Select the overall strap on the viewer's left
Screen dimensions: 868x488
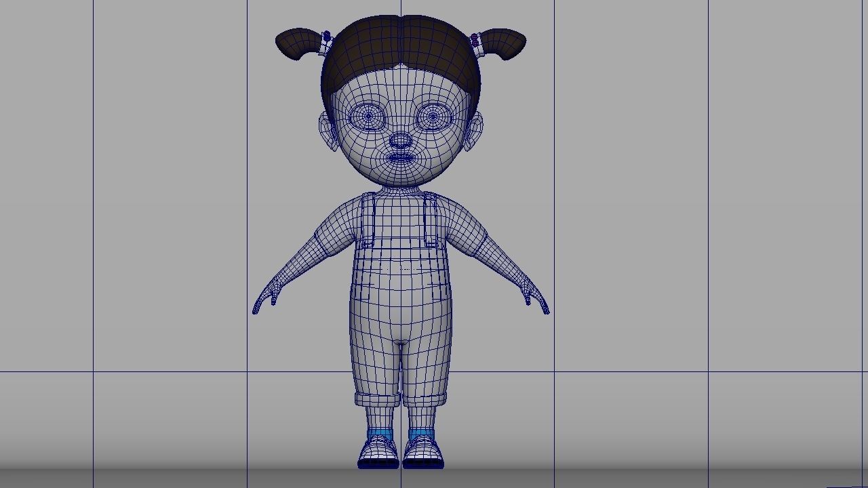click(368, 219)
